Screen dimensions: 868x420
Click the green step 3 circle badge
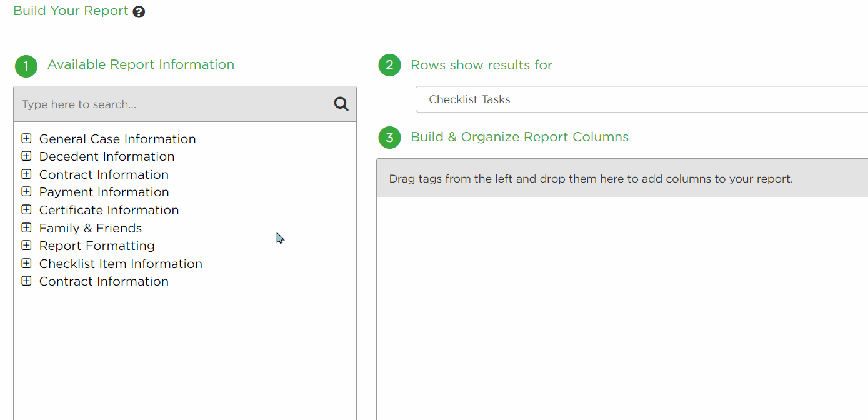point(389,137)
